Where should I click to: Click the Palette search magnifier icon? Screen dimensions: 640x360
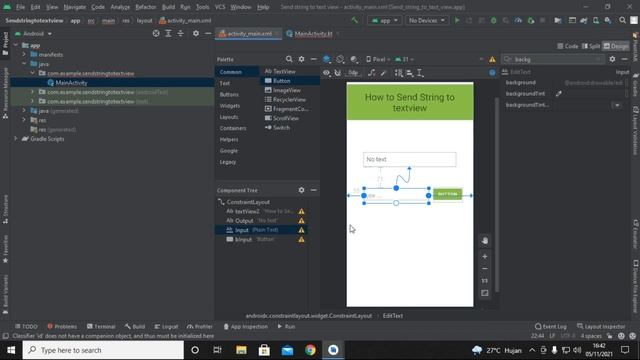289,59
